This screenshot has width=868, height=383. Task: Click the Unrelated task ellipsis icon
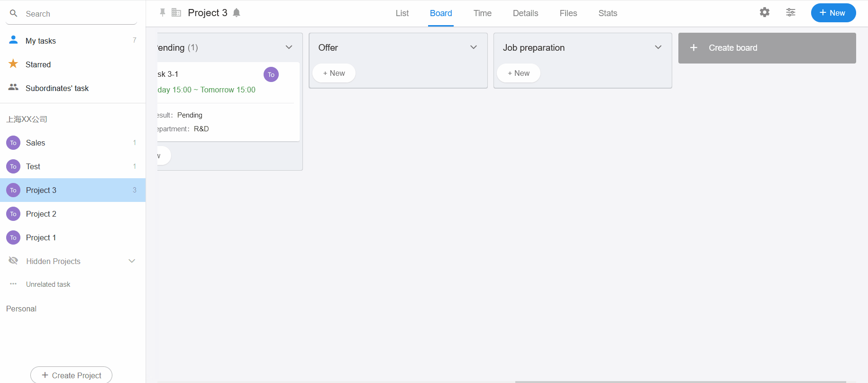pos(13,284)
